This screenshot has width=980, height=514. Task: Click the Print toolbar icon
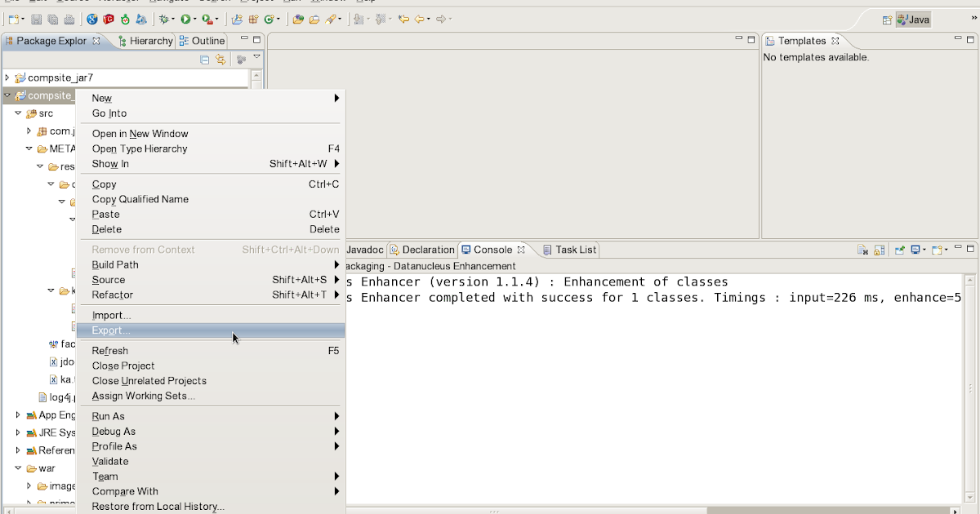tap(69, 19)
